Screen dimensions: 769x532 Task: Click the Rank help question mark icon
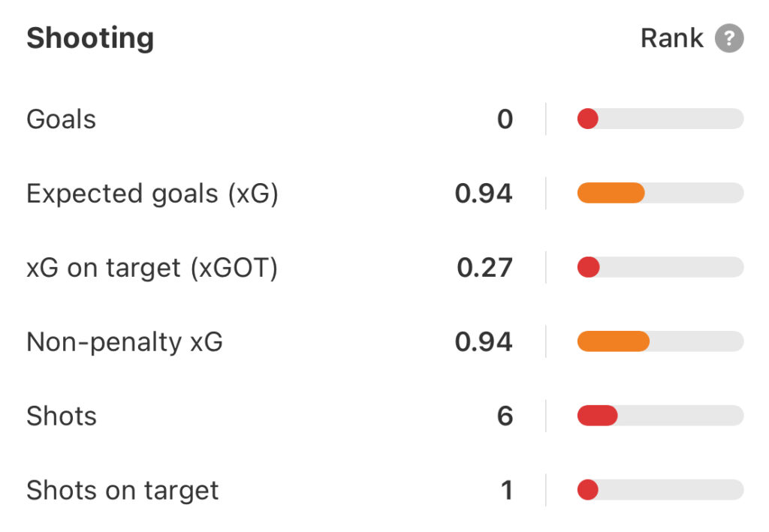[728, 38]
